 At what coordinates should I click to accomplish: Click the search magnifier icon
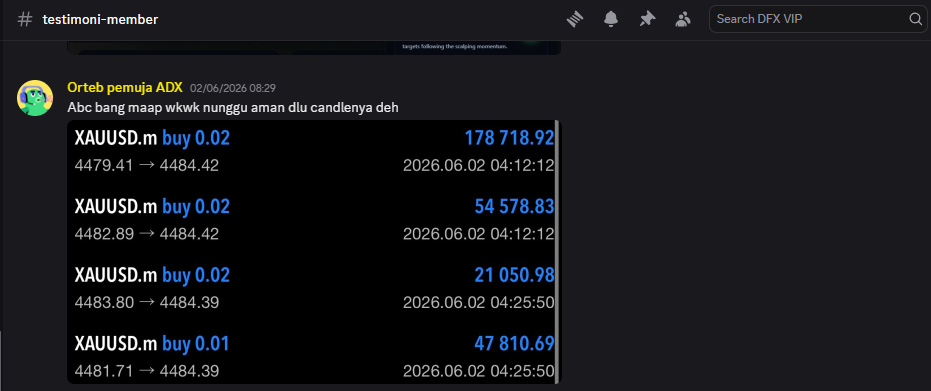[x=915, y=19]
